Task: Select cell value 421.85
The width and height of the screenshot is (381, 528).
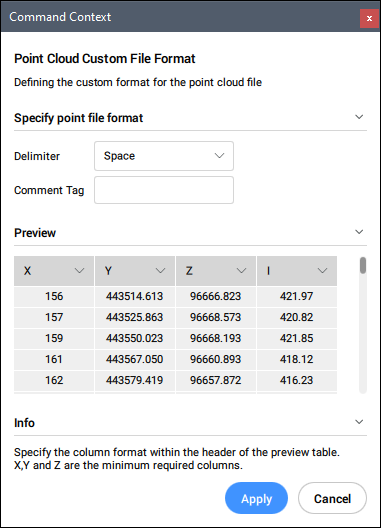Action: (297, 338)
